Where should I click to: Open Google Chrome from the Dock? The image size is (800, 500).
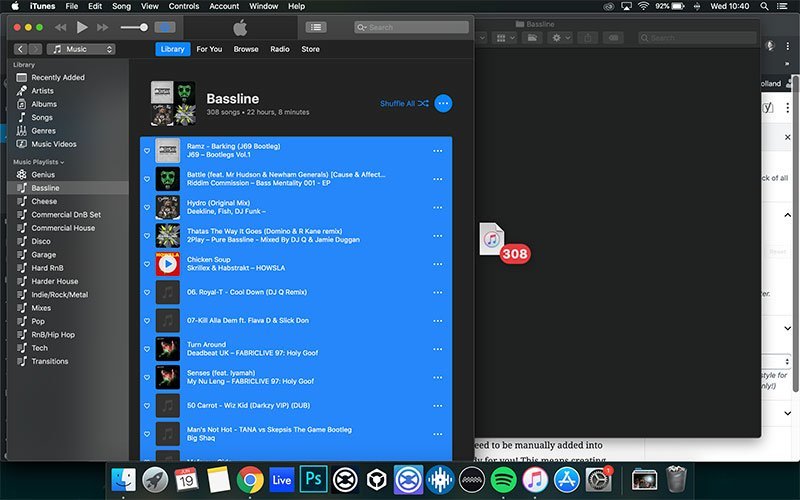[250, 480]
